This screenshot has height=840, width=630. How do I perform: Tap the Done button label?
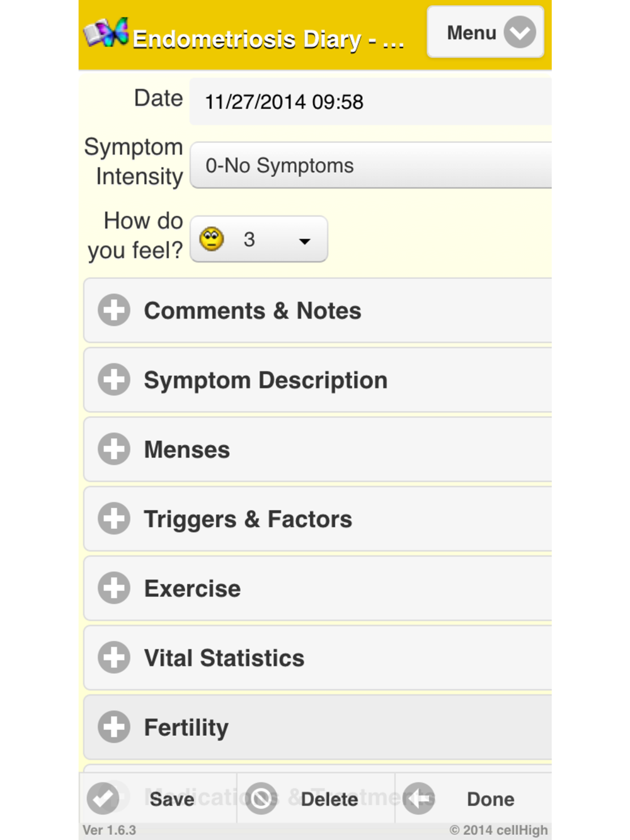pyautogui.click(x=490, y=799)
